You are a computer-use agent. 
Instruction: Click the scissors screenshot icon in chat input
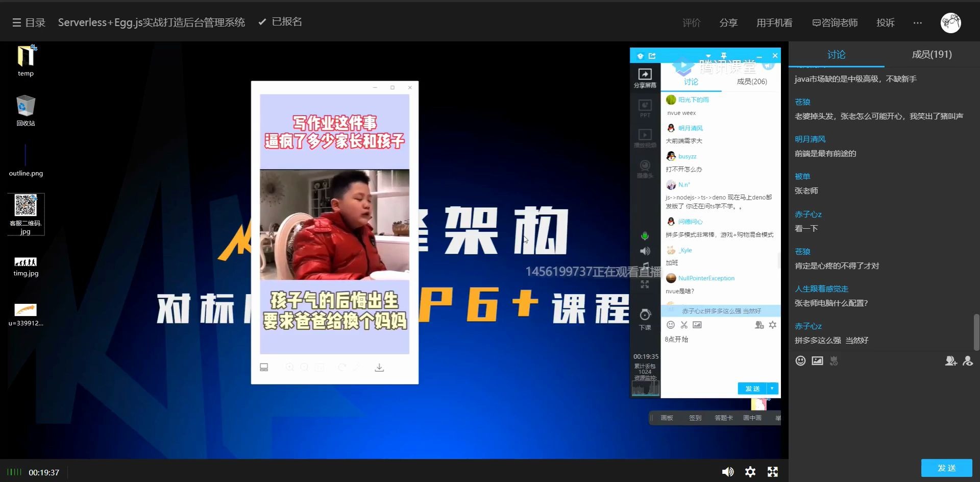pos(683,325)
